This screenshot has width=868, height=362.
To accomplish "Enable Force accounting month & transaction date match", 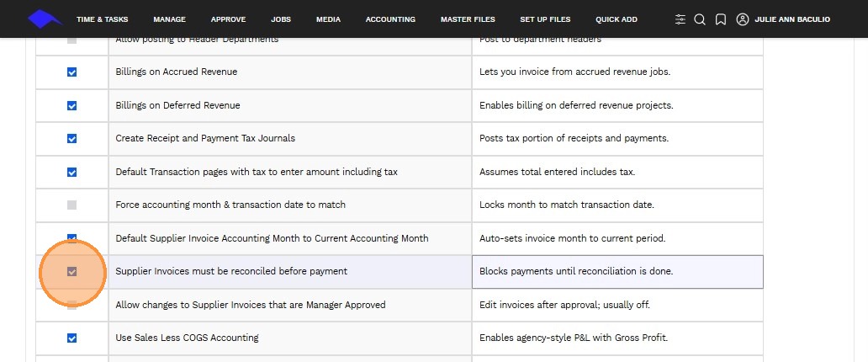I will [x=71, y=205].
